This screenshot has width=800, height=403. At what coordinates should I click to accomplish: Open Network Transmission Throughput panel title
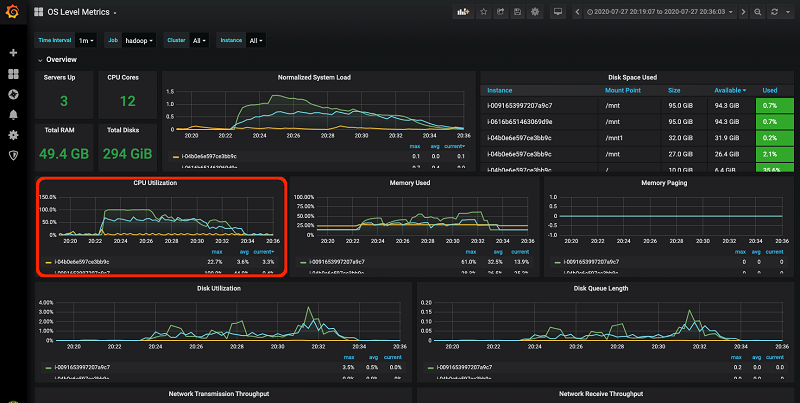click(219, 394)
